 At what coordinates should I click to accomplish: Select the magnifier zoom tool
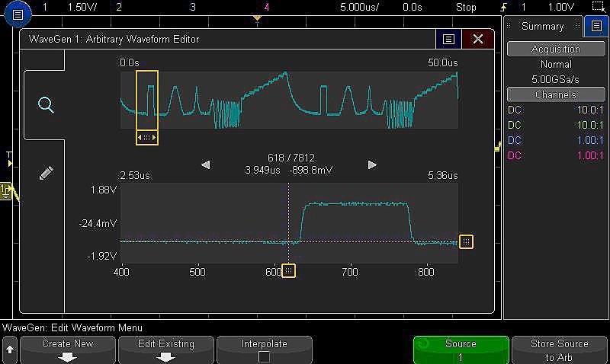(x=46, y=105)
